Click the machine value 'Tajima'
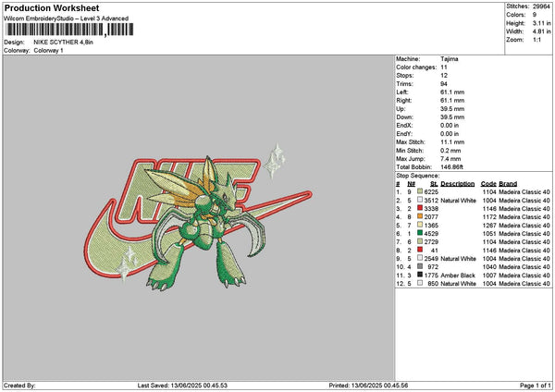Image resolution: width=555 pixels, height=392 pixels. pyautogui.click(x=450, y=59)
